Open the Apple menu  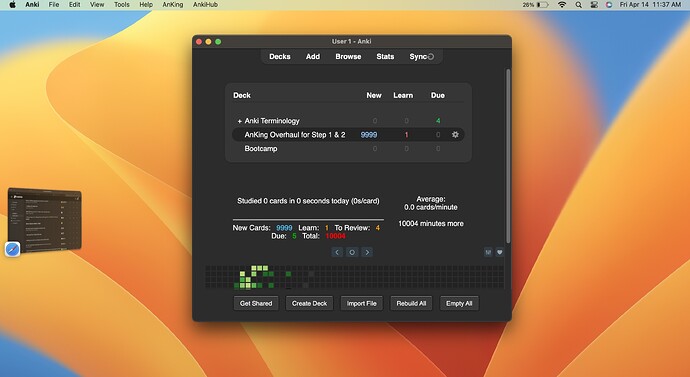[x=13, y=5]
